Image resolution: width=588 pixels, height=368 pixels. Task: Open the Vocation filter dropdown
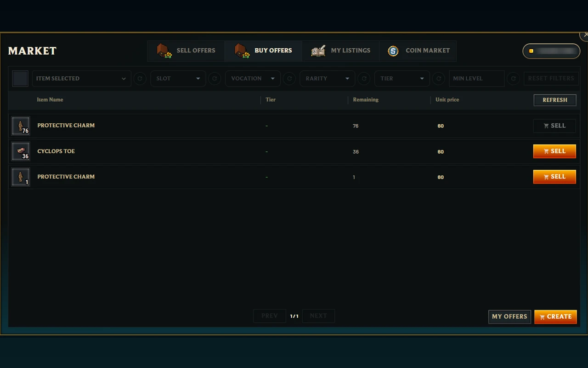pos(253,79)
